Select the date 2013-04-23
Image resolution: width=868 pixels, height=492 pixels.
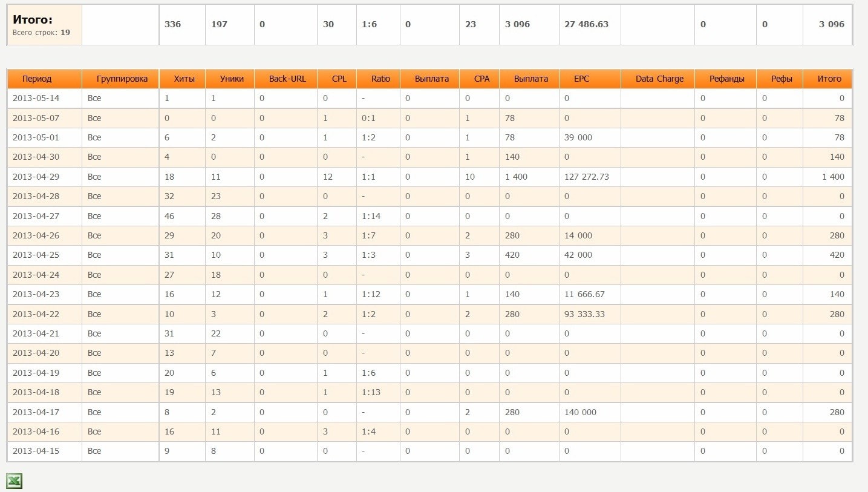(36, 294)
